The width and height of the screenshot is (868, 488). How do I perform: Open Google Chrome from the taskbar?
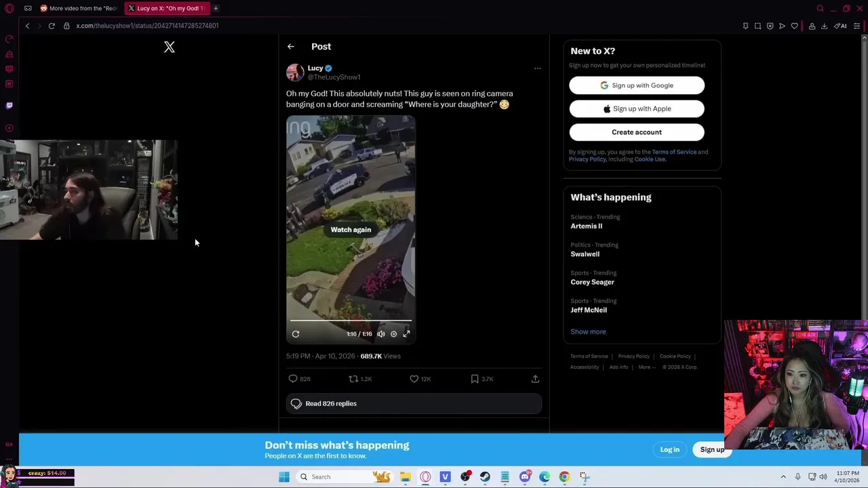(x=564, y=476)
